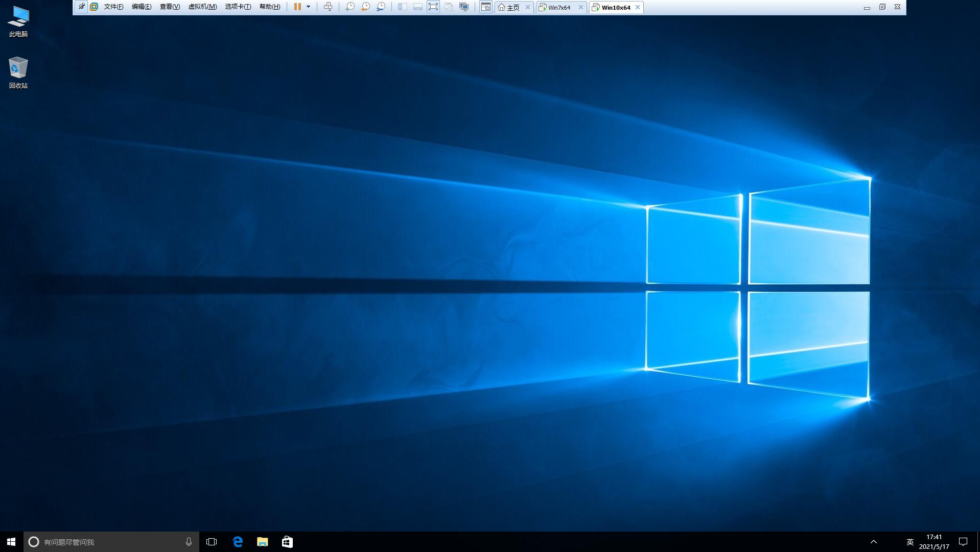Click the yellow Unity mode icon beside the pin
Screen dimensions: 980x552
point(94,7)
